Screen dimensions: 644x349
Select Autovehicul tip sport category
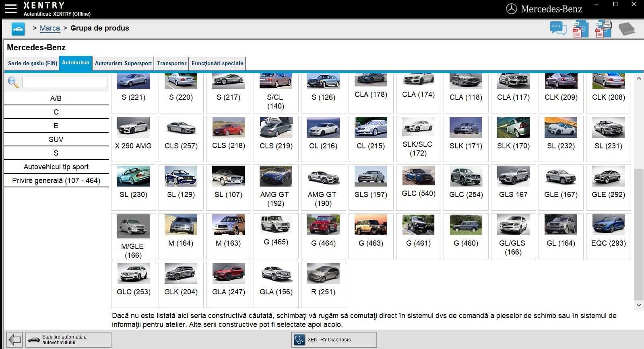click(56, 167)
